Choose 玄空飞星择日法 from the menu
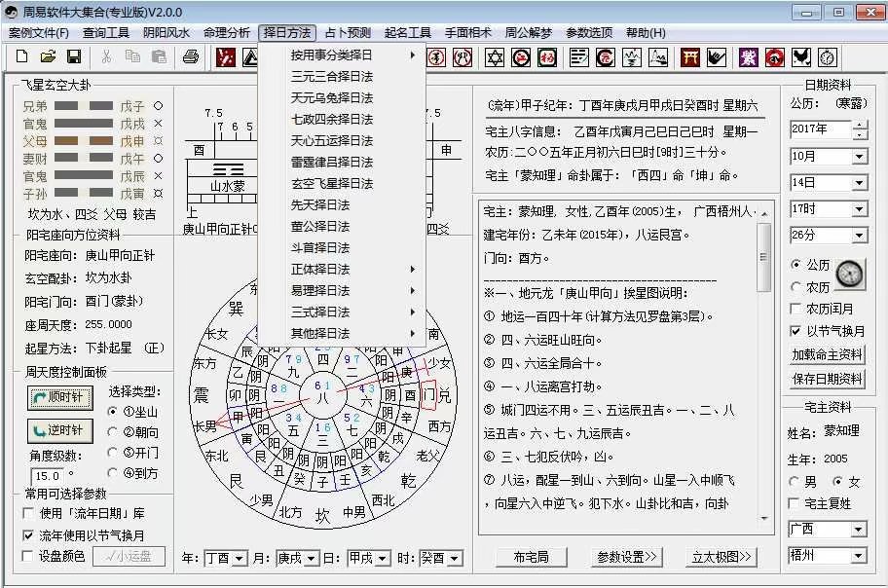The image size is (888, 588). tap(332, 184)
